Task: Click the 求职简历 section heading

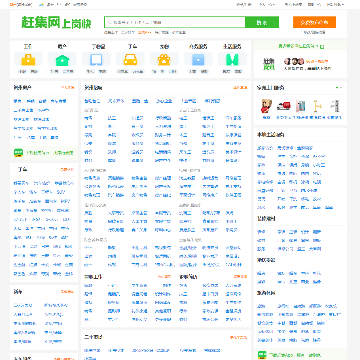Action: tap(188, 277)
